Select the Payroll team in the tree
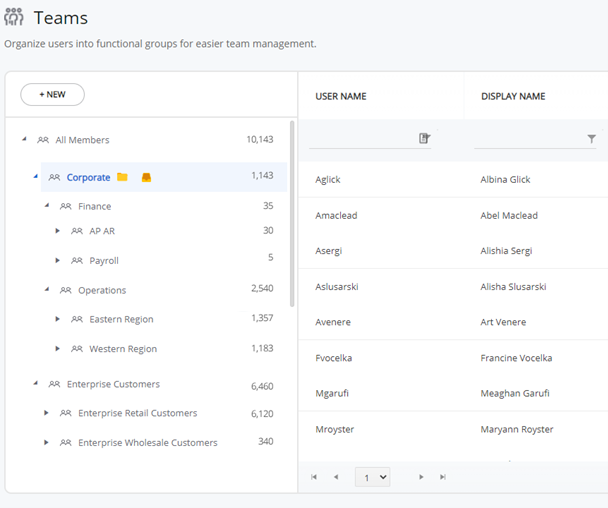 pyautogui.click(x=104, y=260)
